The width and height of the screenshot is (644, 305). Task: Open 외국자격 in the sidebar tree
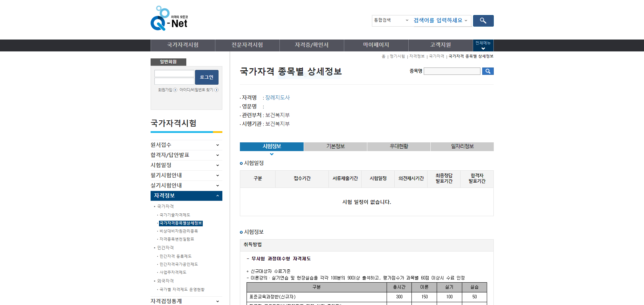(165, 281)
